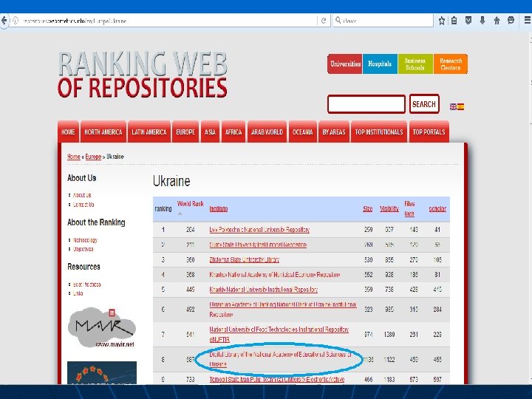Open EUROPE navigation tab

pyautogui.click(x=185, y=132)
